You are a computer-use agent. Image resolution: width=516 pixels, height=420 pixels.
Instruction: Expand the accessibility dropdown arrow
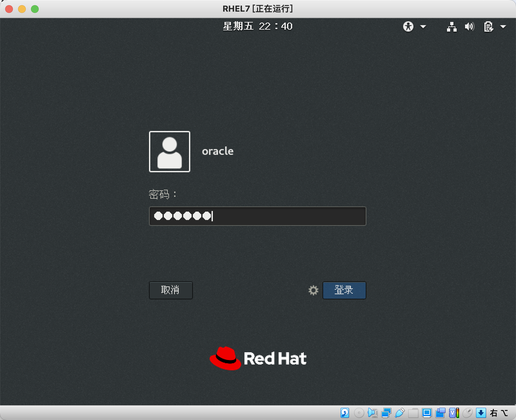(x=423, y=26)
